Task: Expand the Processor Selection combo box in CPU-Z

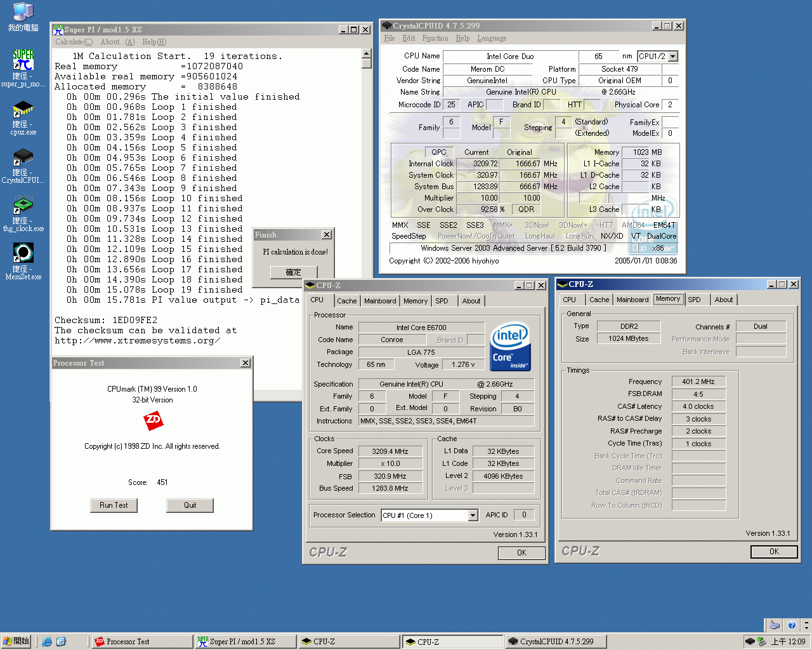Action: coord(473,515)
